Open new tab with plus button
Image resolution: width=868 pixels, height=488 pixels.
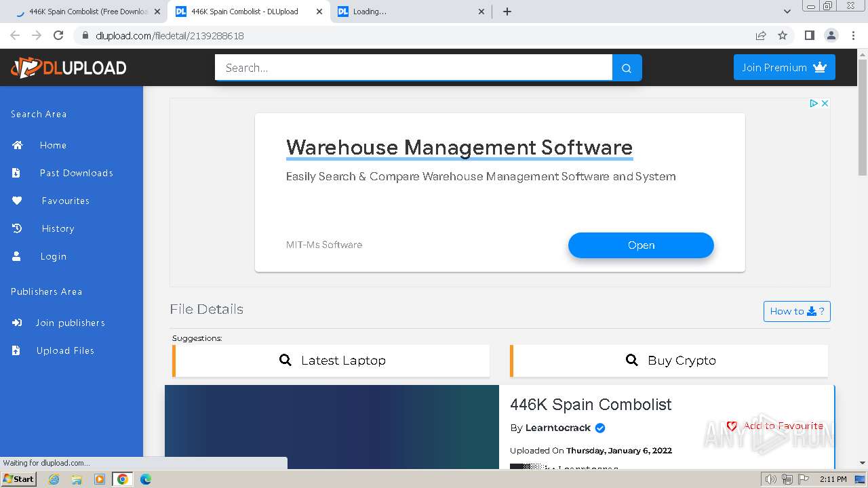[507, 12]
